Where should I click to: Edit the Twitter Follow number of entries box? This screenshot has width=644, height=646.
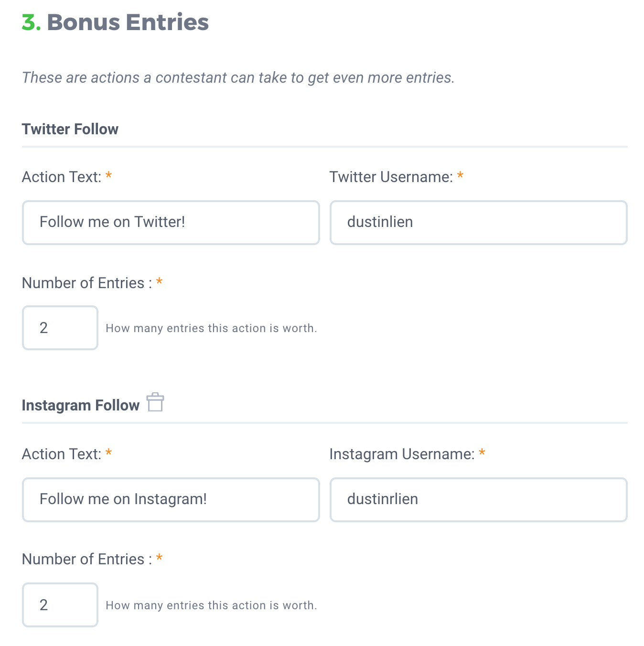point(60,328)
